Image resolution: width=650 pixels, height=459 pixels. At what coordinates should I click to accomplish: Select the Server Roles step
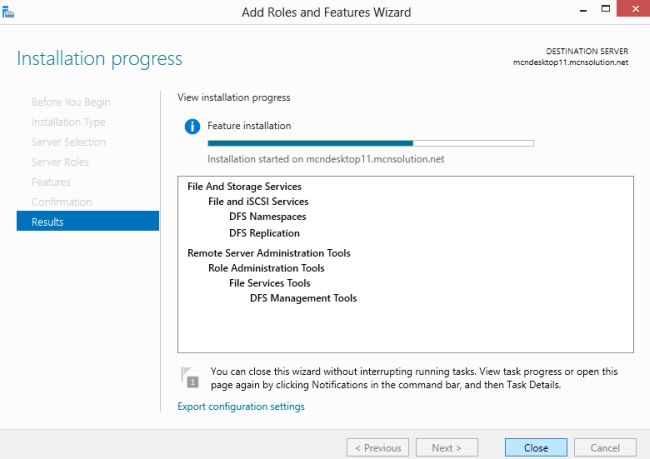(60, 162)
